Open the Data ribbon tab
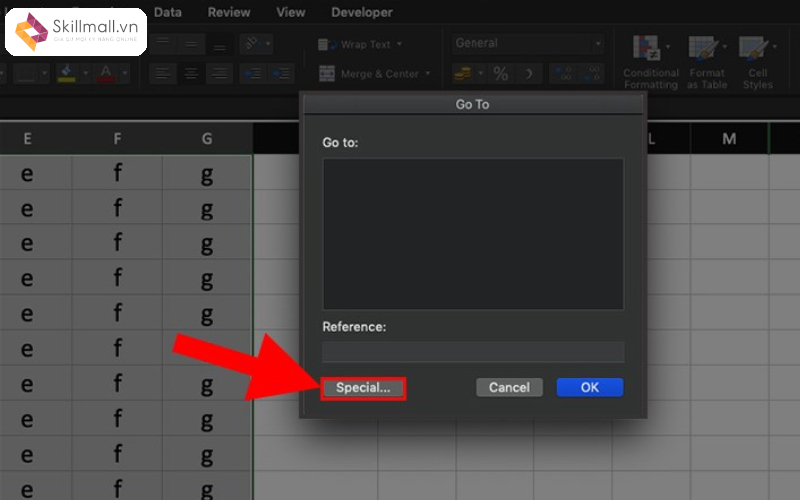800x500 pixels. [167, 12]
